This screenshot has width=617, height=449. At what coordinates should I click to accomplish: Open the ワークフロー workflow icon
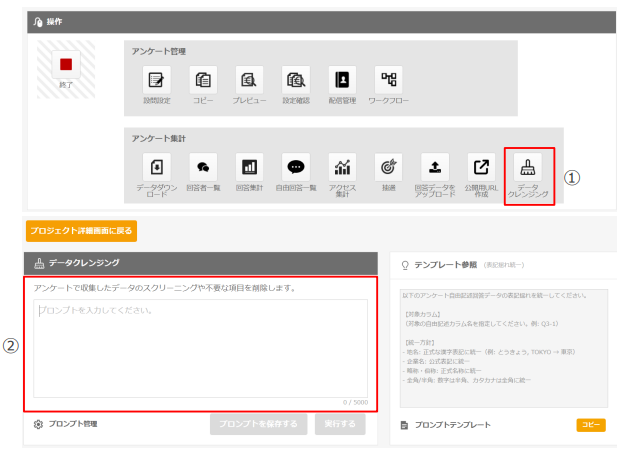(x=389, y=80)
